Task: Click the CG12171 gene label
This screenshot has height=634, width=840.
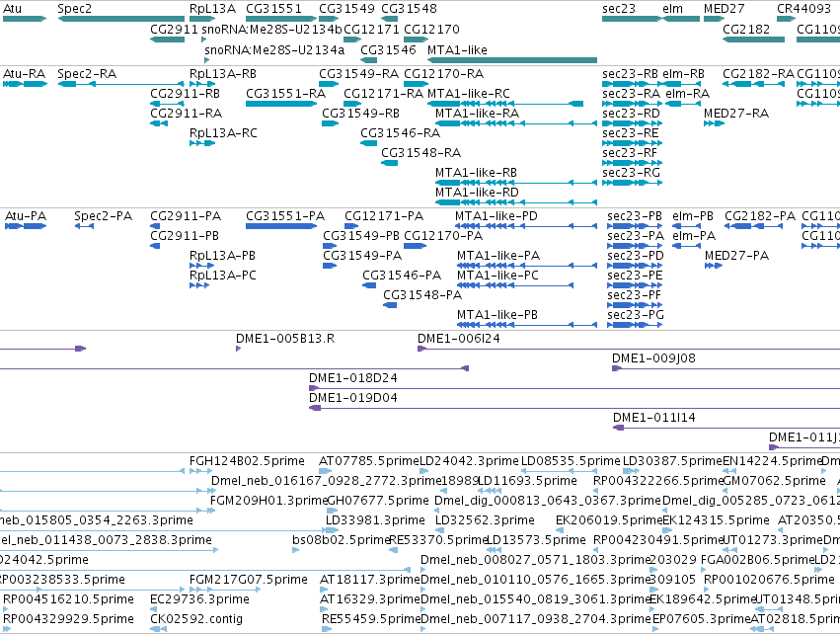Action: point(371,29)
